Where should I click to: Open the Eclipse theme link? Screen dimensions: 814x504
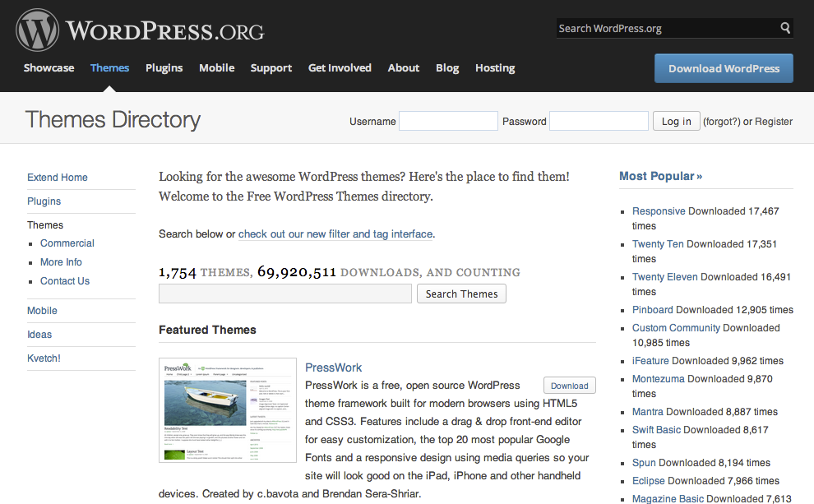click(x=649, y=481)
